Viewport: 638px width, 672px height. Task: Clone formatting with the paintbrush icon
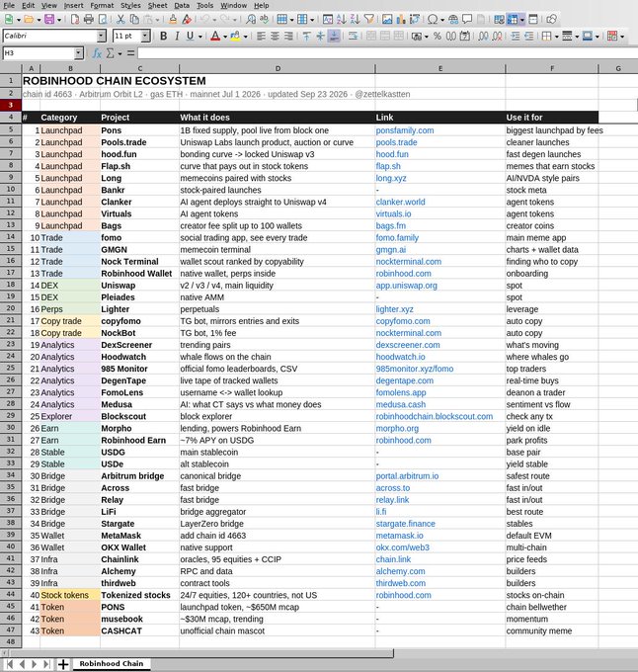tap(173, 20)
